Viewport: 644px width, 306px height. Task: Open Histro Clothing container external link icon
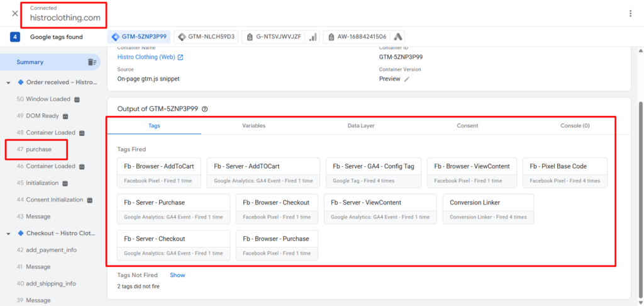pyautogui.click(x=180, y=57)
